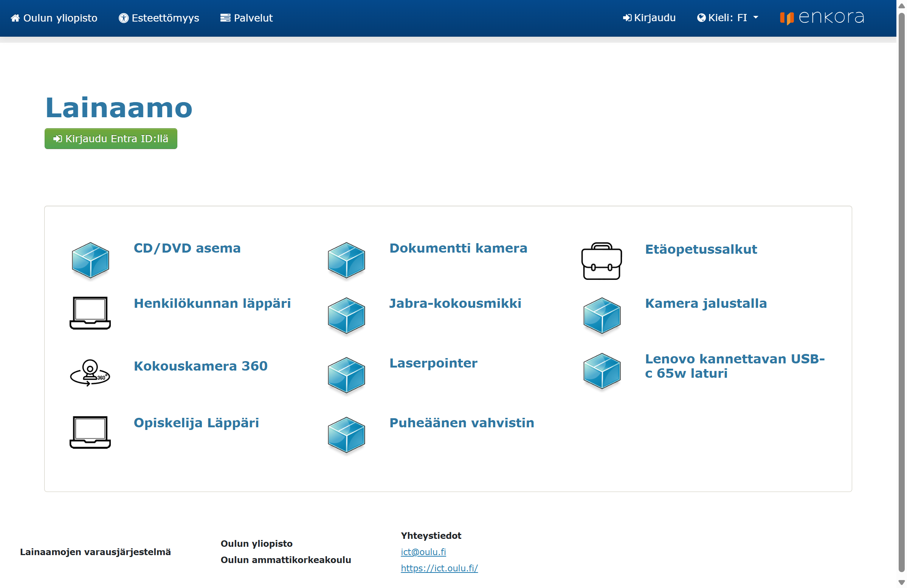This screenshot has height=588, width=907.
Task: Open the Kieli: FI language dropdown
Action: (727, 18)
